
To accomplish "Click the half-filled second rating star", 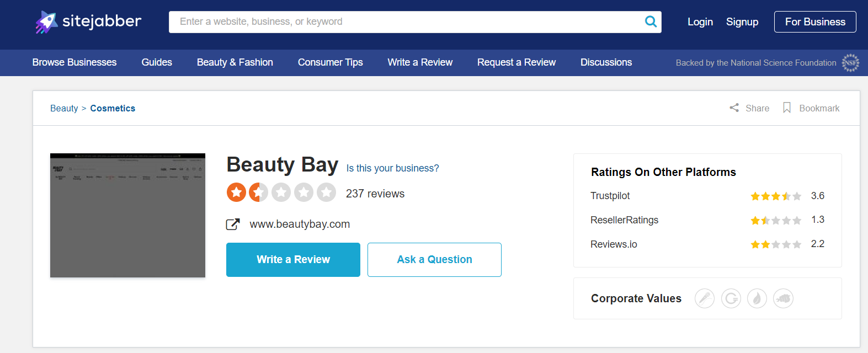I will (258, 192).
